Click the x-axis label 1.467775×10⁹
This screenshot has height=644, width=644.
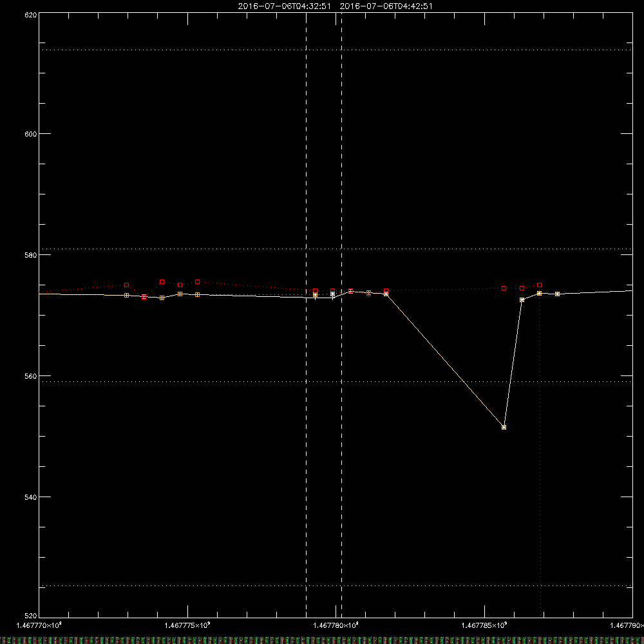click(187, 625)
